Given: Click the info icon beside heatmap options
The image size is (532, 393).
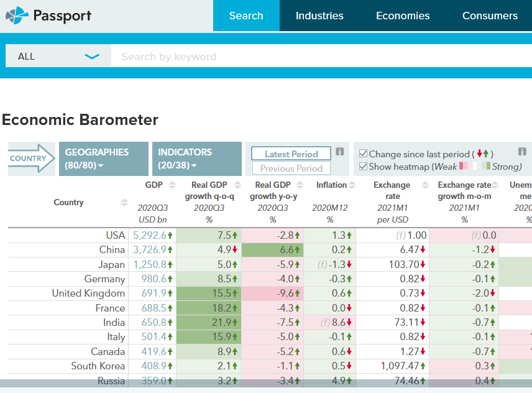Looking at the screenshot, I should (x=522, y=152).
